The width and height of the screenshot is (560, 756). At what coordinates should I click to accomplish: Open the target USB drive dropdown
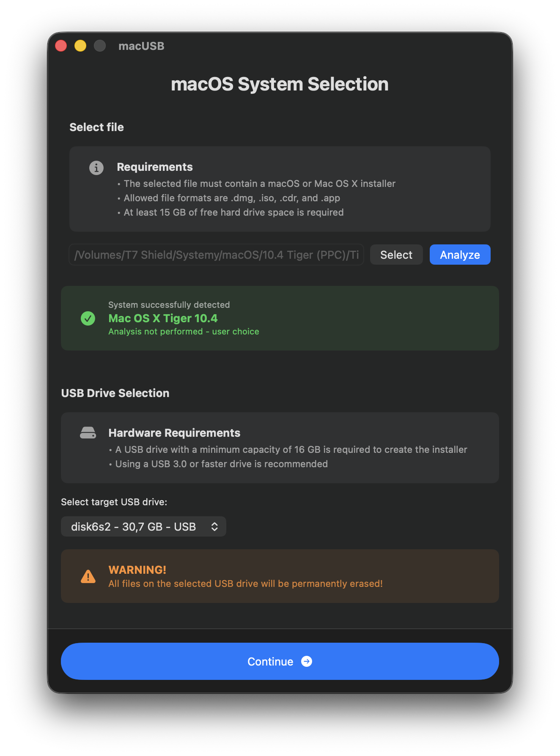(x=143, y=526)
